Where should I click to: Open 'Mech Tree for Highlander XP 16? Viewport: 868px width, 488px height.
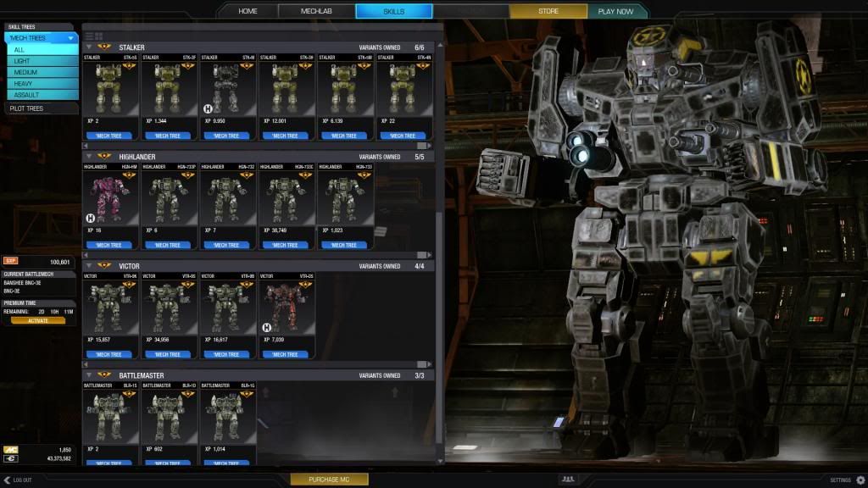(108, 245)
